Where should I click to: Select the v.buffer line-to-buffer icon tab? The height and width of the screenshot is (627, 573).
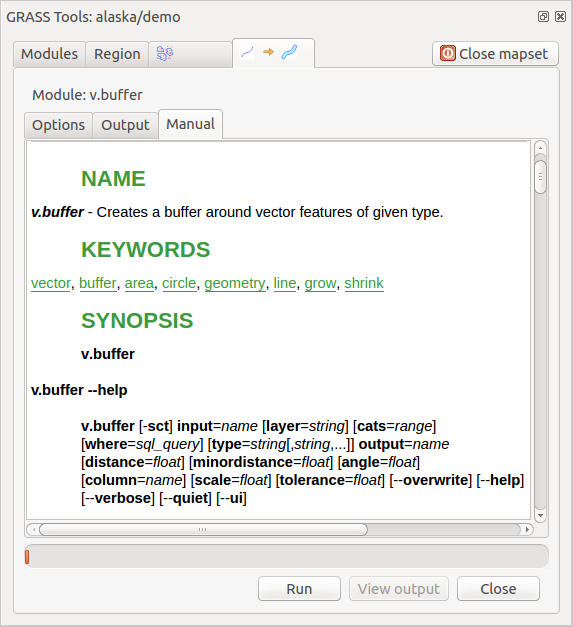click(274, 53)
